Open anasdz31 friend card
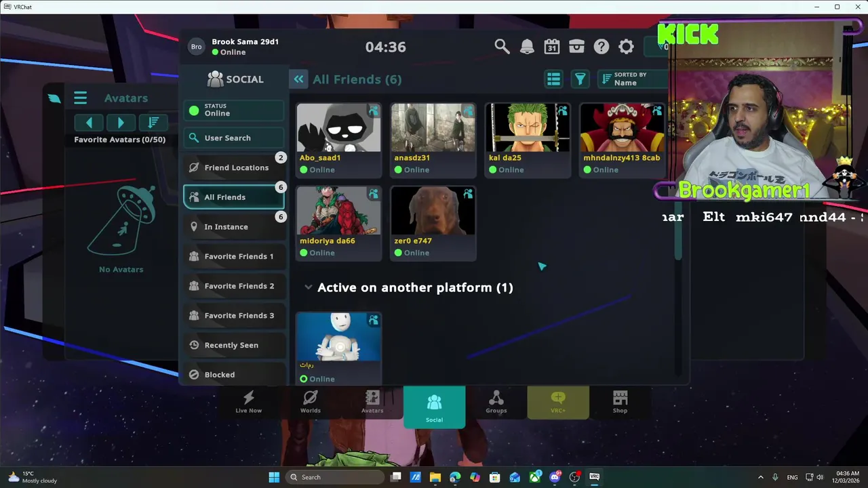 pos(433,140)
